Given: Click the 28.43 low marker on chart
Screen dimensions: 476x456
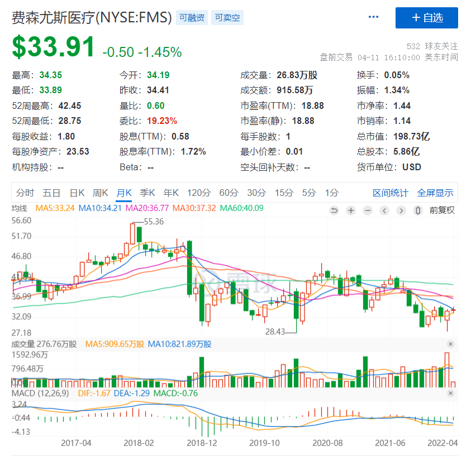Looking at the screenshot, I should coord(275,332).
